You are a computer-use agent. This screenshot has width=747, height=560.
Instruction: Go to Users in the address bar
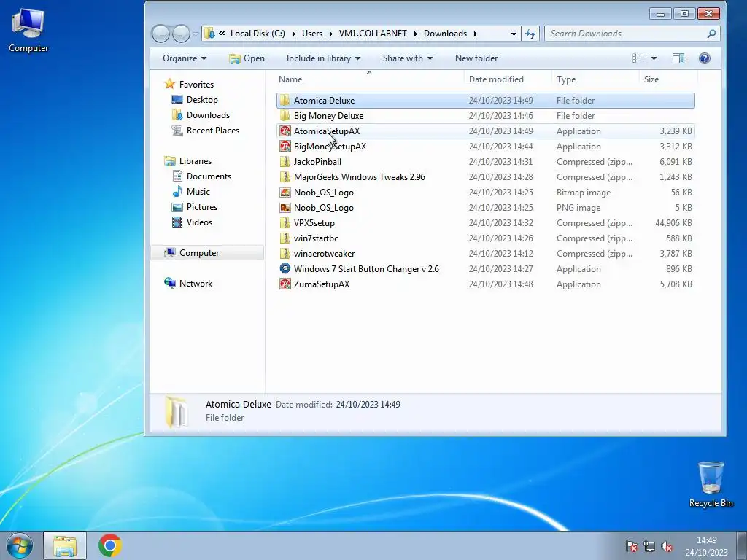(312, 34)
